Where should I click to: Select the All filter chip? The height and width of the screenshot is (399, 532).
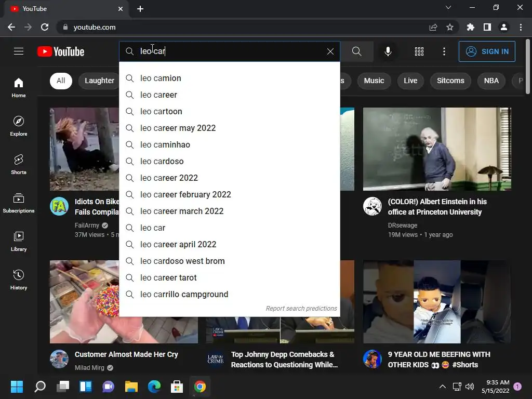[61, 81]
